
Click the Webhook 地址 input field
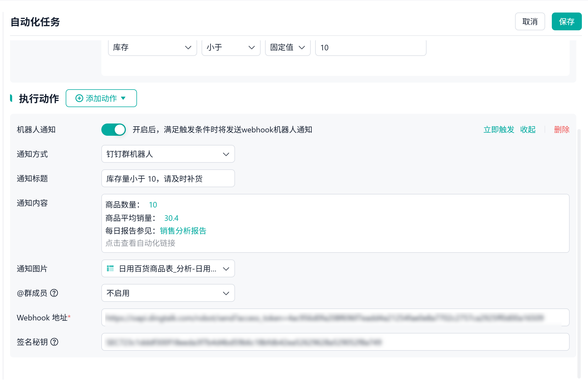(335, 317)
